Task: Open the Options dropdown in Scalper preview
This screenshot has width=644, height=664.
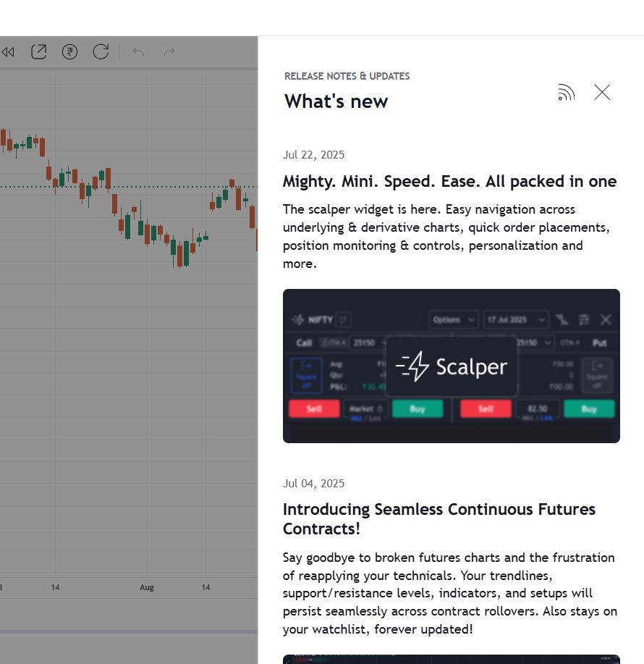Action: coord(454,319)
